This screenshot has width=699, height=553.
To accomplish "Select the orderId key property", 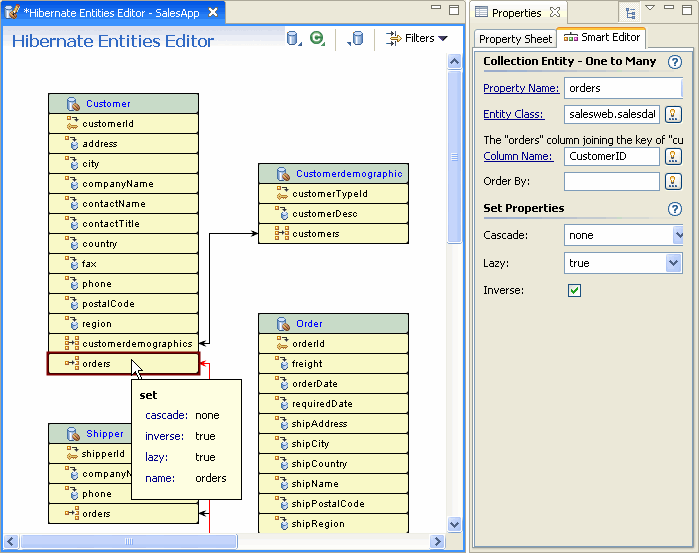I will (x=333, y=343).
